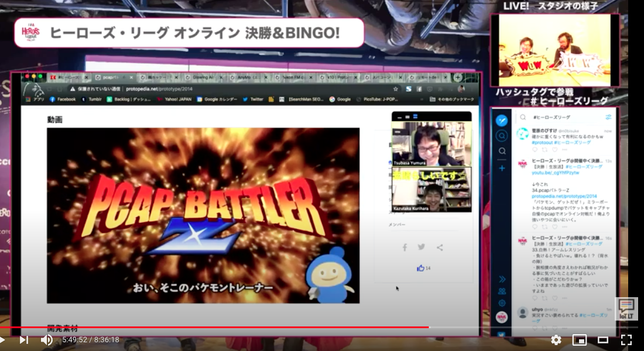
Task: Click the Heroes League logo in banner
Action: pyautogui.click(x=30, y=33)
